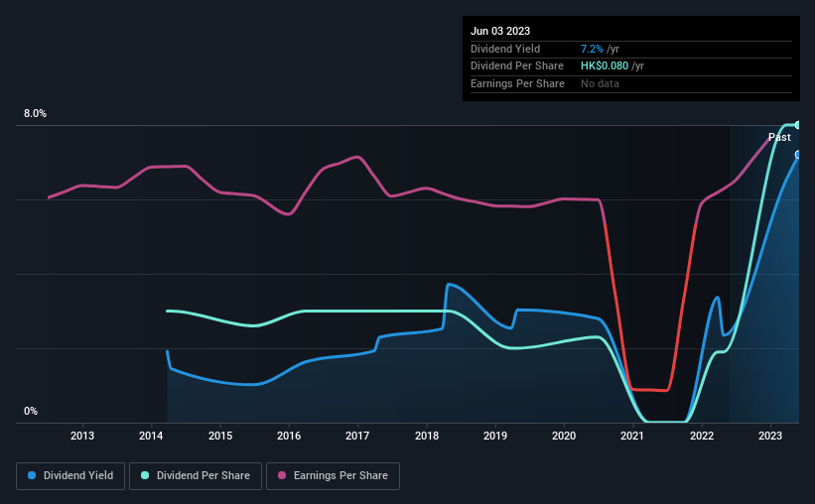
Task: Select the 2018 tick on the time axis
Action: pyautogui.click(x=426, y=436)
